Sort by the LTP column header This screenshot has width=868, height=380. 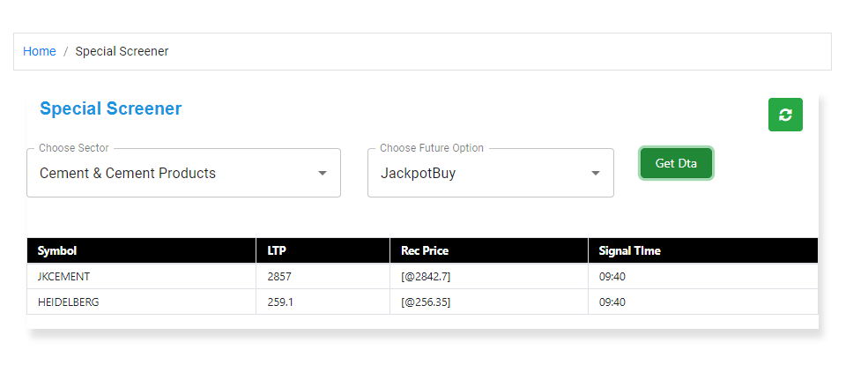323,251
